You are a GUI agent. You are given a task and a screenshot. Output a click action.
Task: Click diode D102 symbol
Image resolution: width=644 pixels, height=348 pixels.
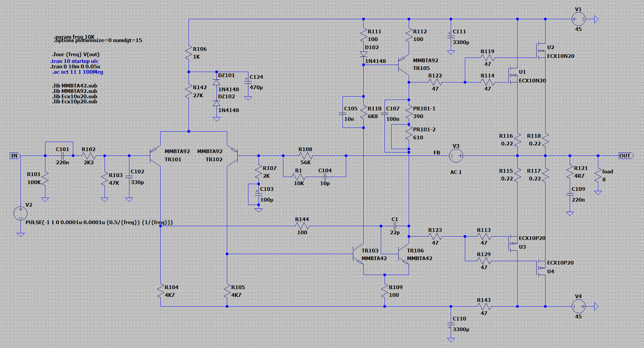pyautogui.click(x=363, y=54)
